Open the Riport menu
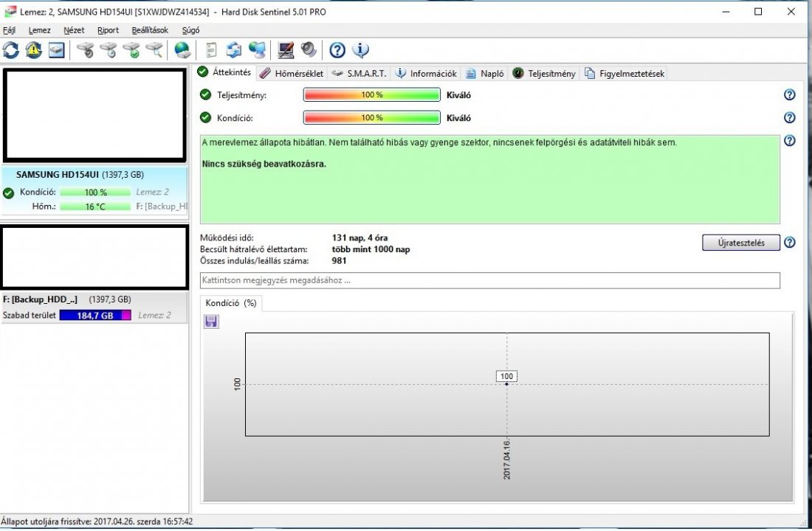This screenshot has height=531, width=812. (x=108, y=30)
